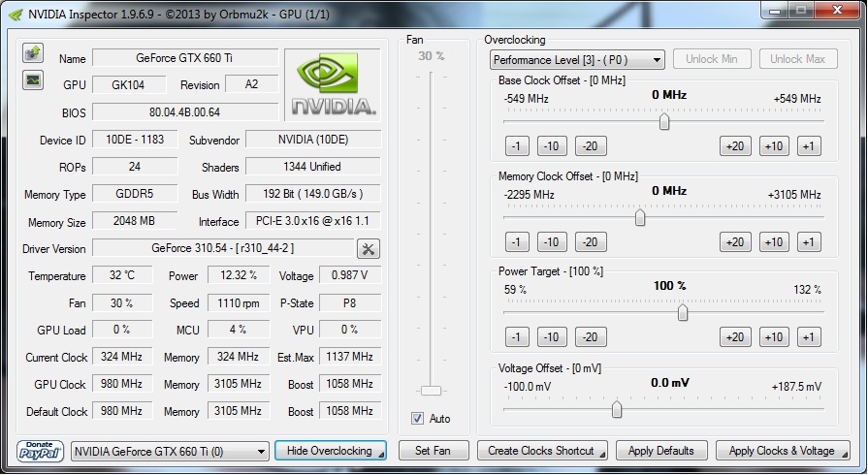Open the sensor monitoring graph icon
The height and width of the screenshot is (475, 868).
point(33,79)
